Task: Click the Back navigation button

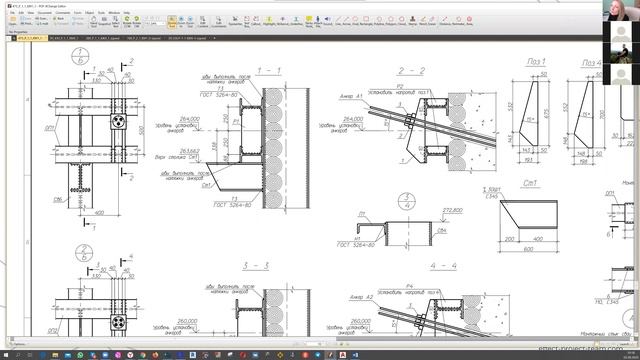Action: [59, 18]
